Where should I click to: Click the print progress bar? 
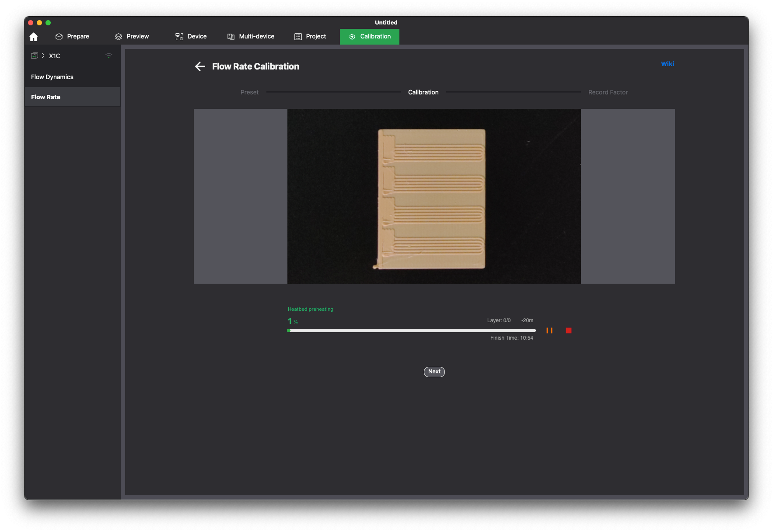(411, 330)
